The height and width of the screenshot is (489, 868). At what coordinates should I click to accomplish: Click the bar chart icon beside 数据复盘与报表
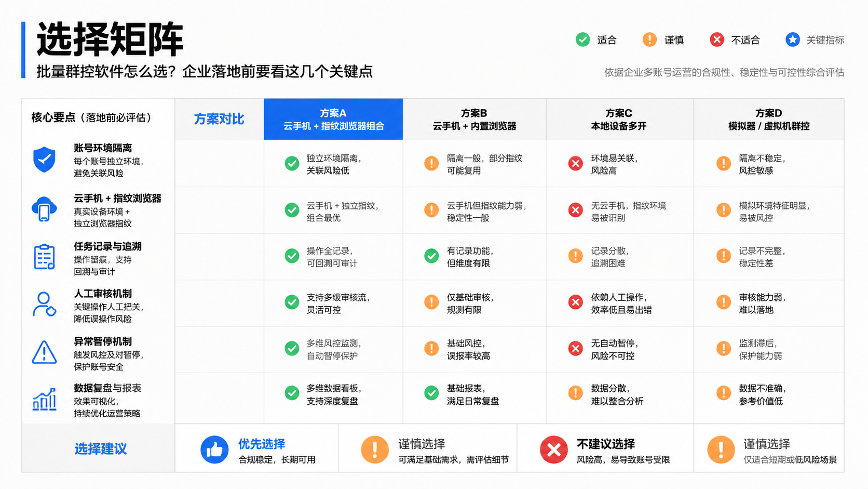[44, 399]
